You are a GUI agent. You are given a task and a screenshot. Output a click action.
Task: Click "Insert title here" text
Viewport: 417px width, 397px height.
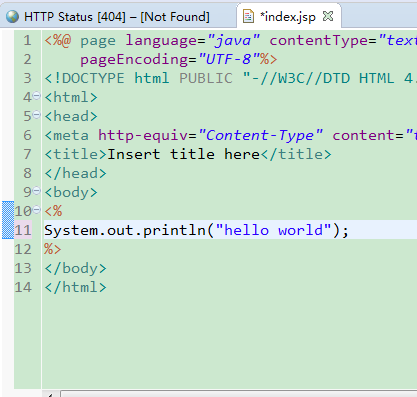(183, 154)
